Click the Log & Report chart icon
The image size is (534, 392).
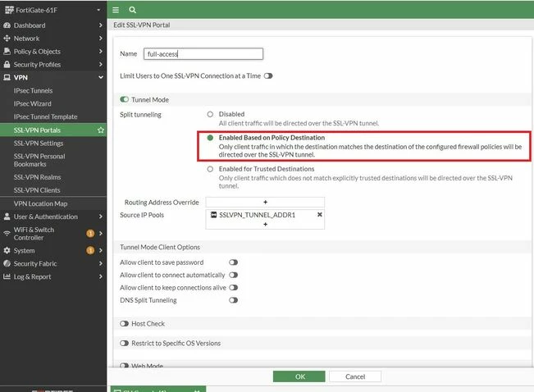click(x=7, y=276)
